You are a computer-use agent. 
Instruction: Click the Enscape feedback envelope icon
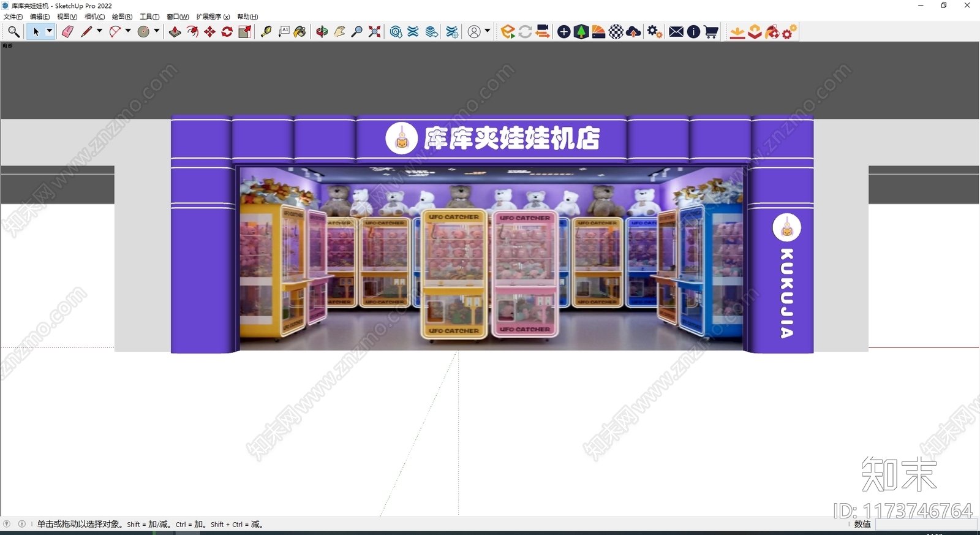coord(676,32)
